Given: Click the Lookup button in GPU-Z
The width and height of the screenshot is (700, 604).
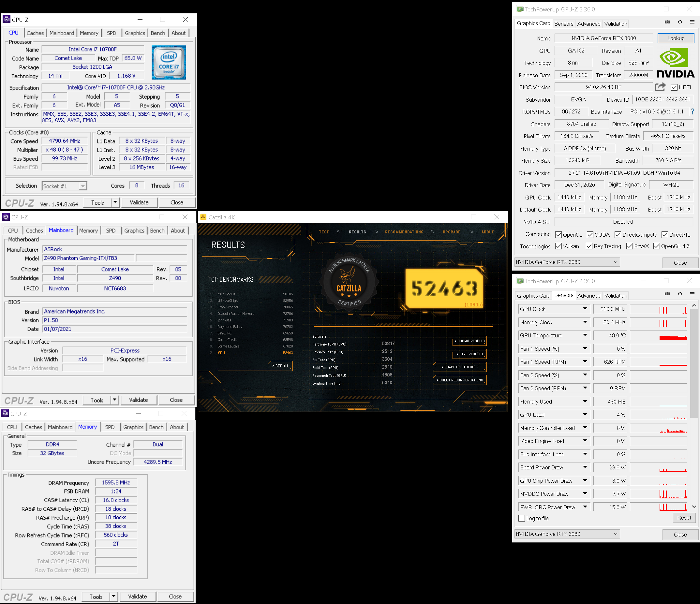Looking at the screenshot, I should click(676, 38).
